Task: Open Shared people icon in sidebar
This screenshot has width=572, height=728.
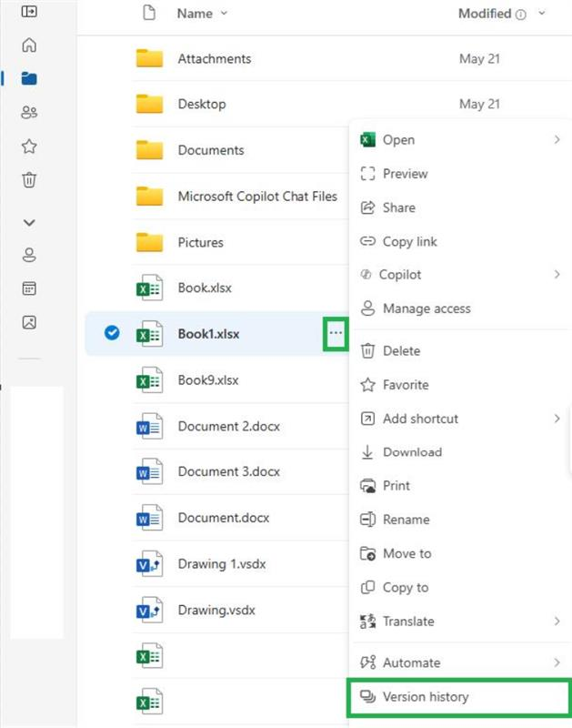Action: (29, 112)
